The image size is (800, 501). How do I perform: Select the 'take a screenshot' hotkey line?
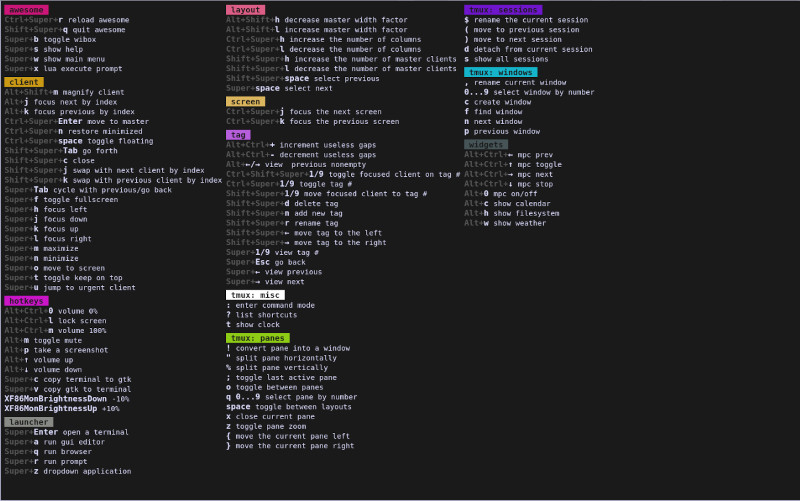pos(56,350)
